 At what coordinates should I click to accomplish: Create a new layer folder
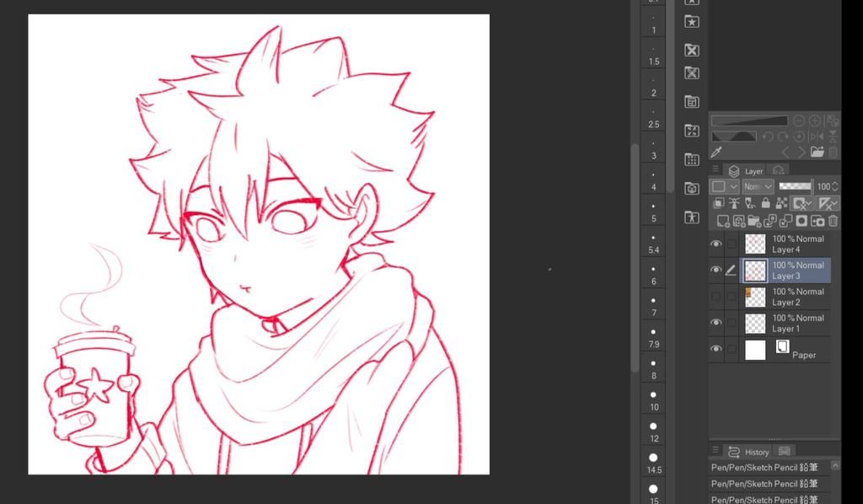click(754, 221)
